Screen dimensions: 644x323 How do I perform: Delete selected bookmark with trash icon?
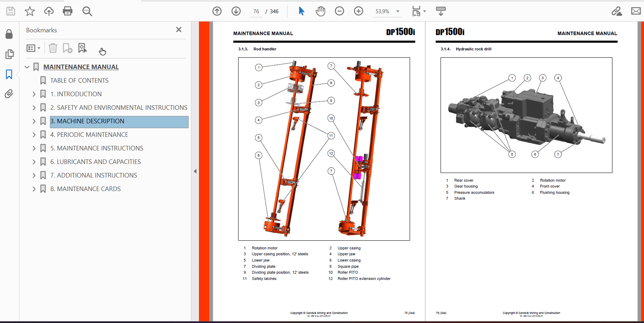tap(53, 48)
